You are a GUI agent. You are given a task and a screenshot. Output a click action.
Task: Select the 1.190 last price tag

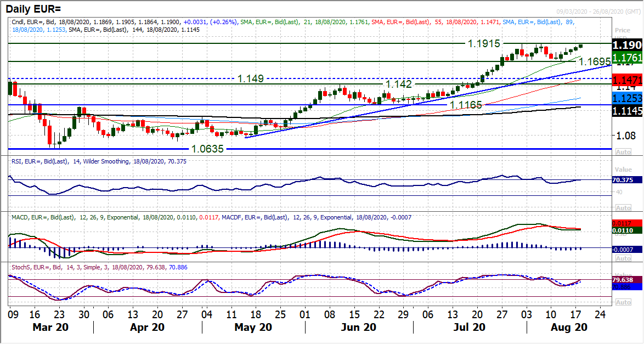click(628, 44)
